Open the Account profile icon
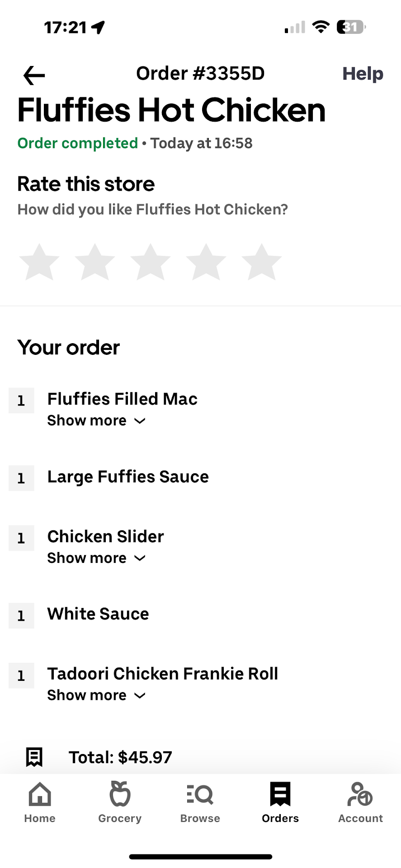401x868 pixels. click(x=360, y=794)
